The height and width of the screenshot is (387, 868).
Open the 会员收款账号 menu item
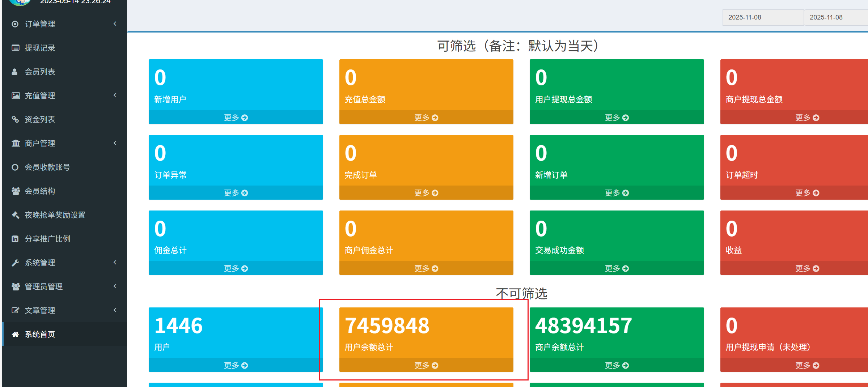point(47,167)
